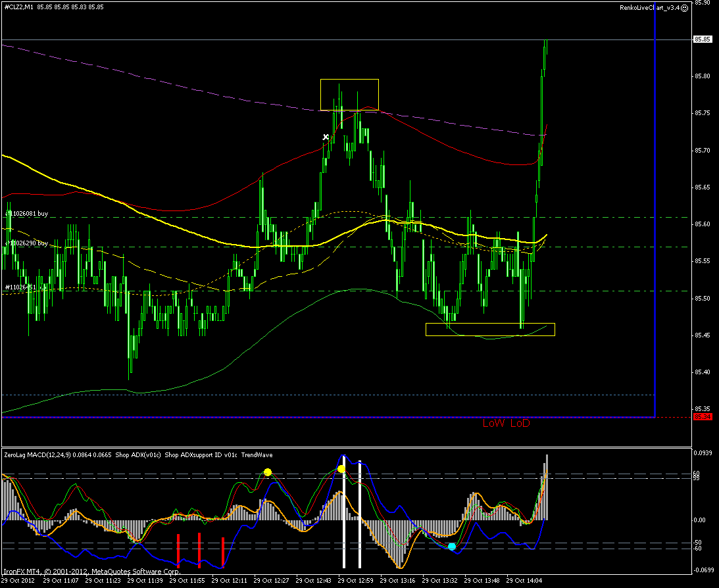719x588 pixels.
Task: Click the 85.50 price axis label
Action: (x=703, y=299)
